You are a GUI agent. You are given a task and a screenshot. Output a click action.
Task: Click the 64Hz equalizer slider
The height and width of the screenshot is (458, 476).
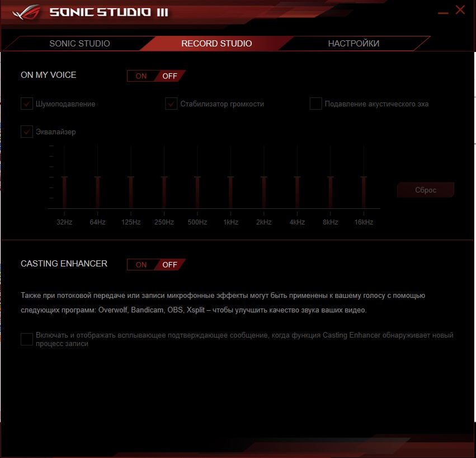[97, 177]
